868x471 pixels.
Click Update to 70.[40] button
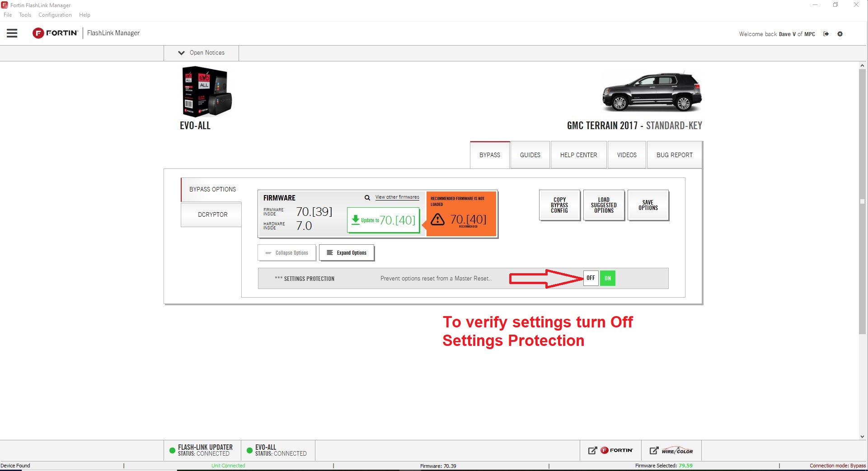(x=383, y=220)
